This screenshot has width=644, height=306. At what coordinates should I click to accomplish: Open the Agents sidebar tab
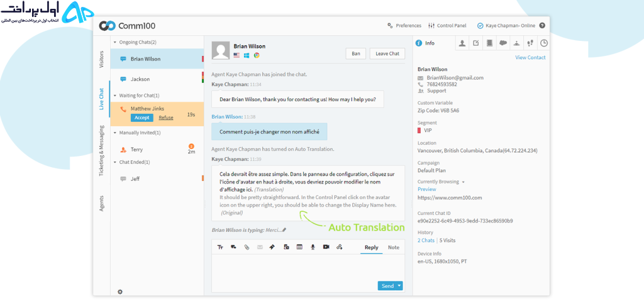(x=101, y=203)
